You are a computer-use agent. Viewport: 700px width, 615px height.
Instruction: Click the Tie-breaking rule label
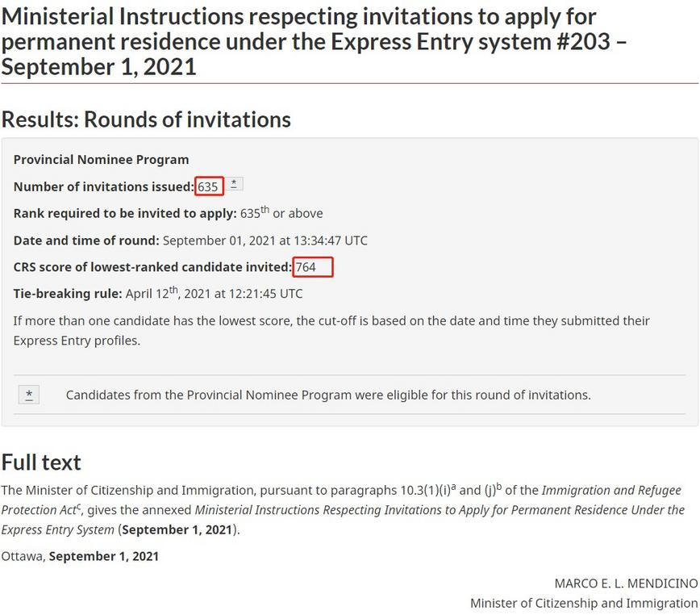68,294
